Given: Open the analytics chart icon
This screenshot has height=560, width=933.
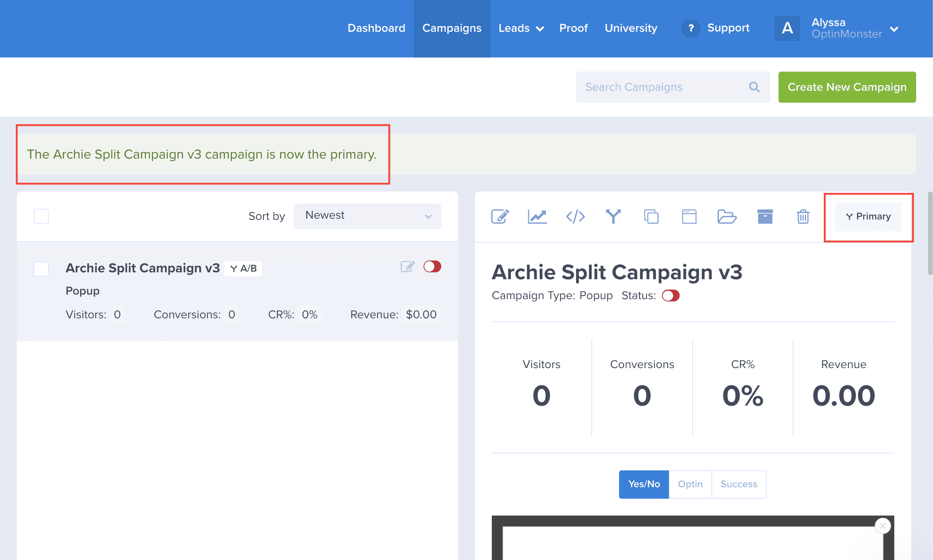Looking at the screenshot, I should click(537, 216).
